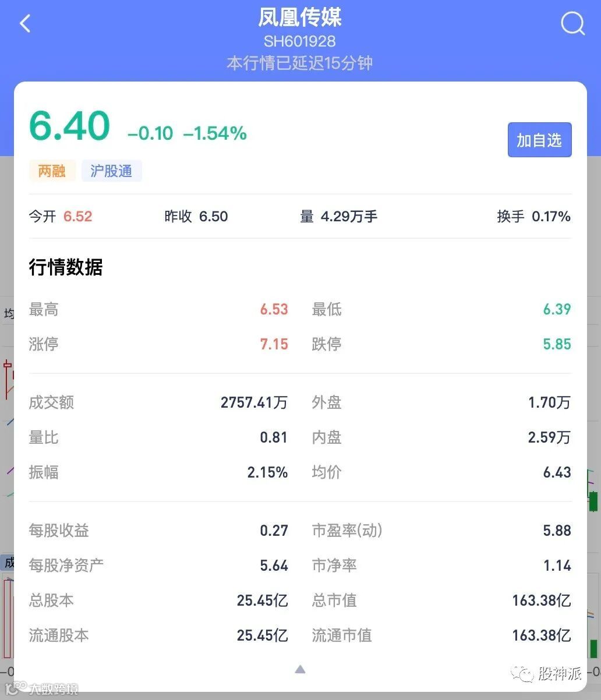Select the 行情数据 section heading
The width and height of the screenshot is (601, 700).
click(66, 267)
